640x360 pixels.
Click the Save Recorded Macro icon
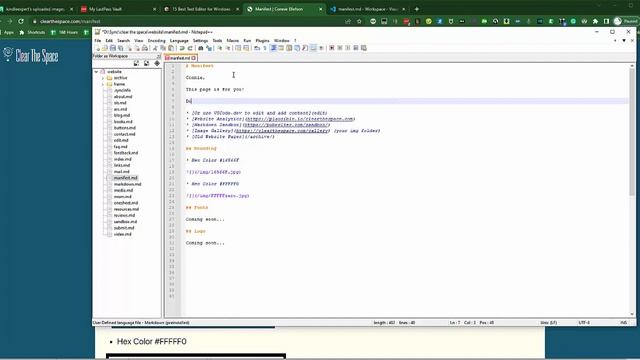[363, 48]
